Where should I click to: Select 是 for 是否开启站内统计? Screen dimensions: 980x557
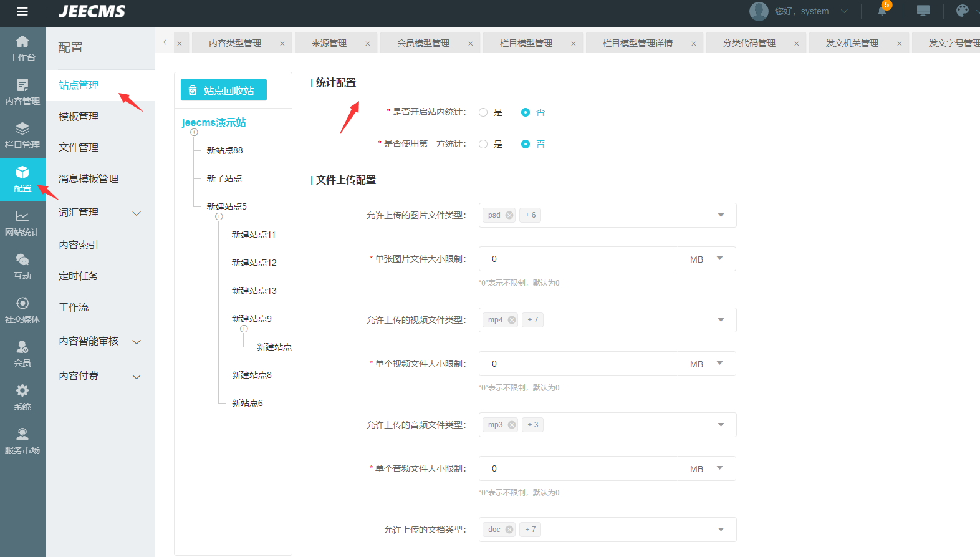point(483,112)
